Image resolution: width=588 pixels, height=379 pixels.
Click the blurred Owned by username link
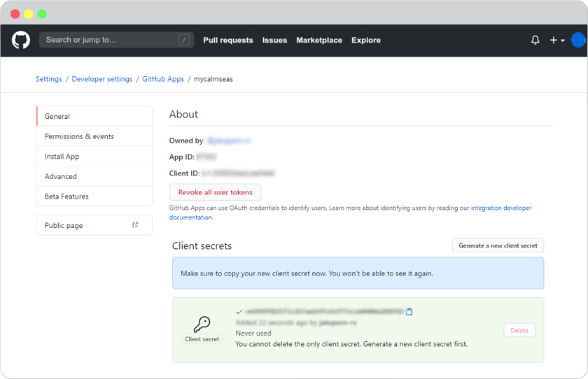point(229,141)
